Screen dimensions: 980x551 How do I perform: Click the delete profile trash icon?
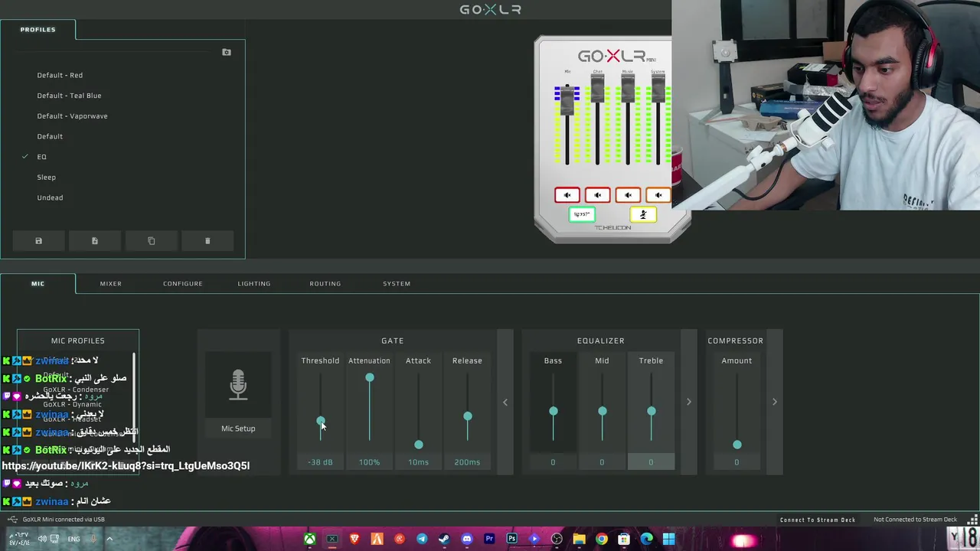207,241
